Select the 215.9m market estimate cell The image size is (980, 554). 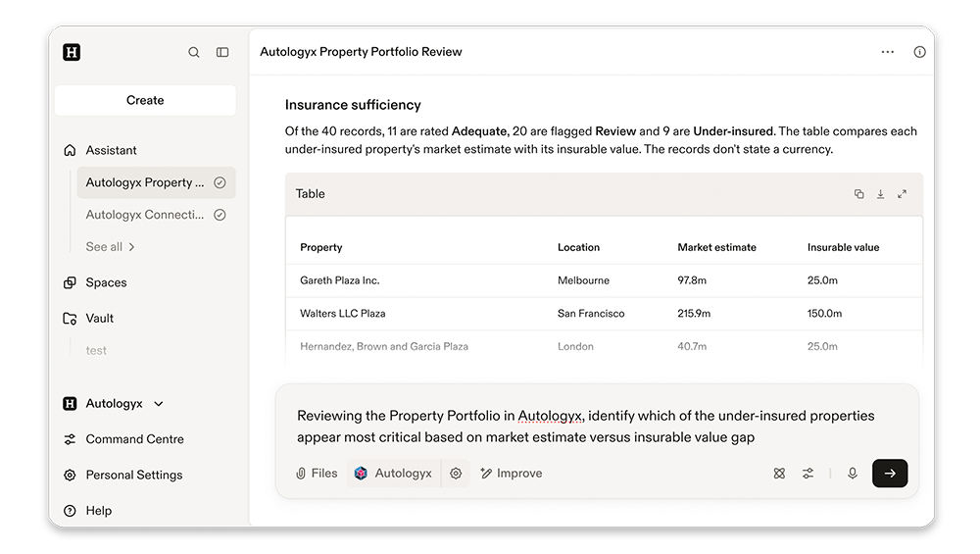coord(694,314)
